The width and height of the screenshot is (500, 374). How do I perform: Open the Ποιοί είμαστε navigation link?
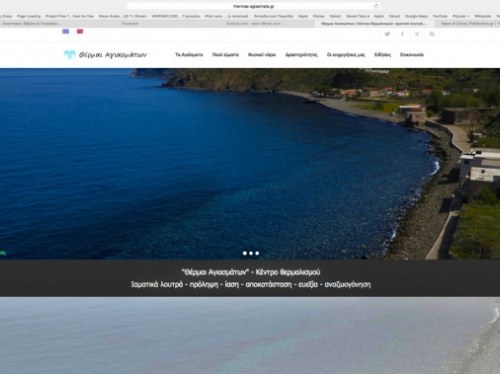point(225,55)
